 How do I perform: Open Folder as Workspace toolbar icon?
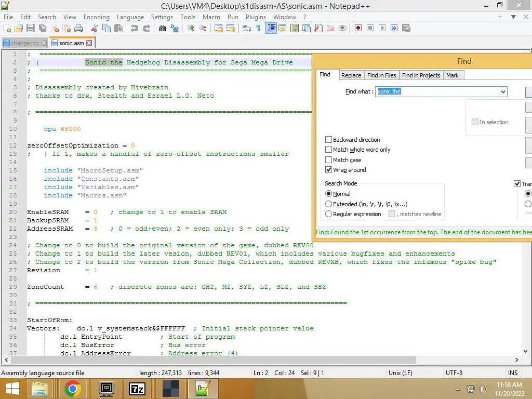coord(330,28)
